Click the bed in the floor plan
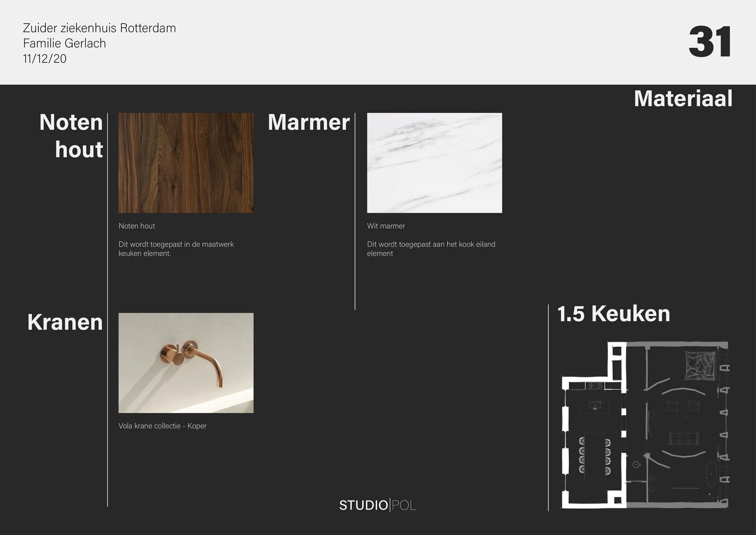The image size is (756, 535). point(700,365)
